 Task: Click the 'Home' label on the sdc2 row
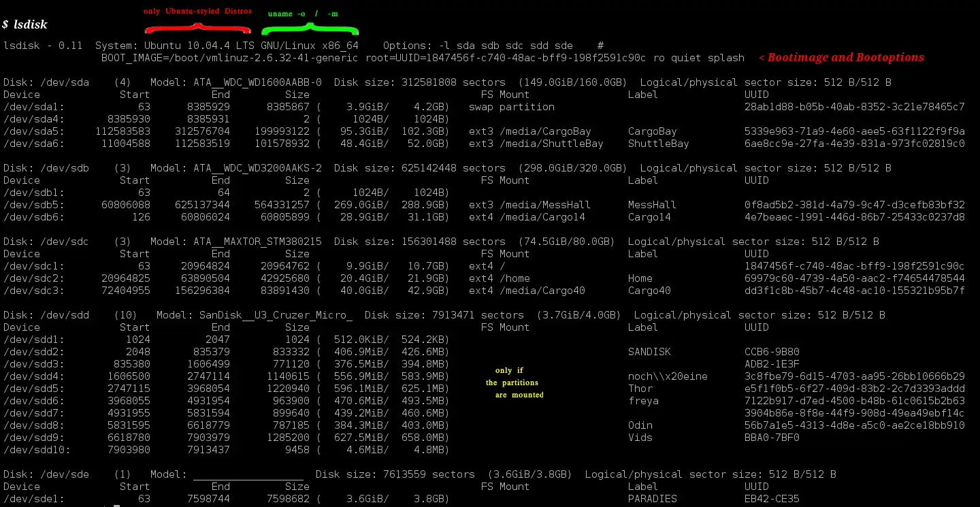(x=640, y=278)
